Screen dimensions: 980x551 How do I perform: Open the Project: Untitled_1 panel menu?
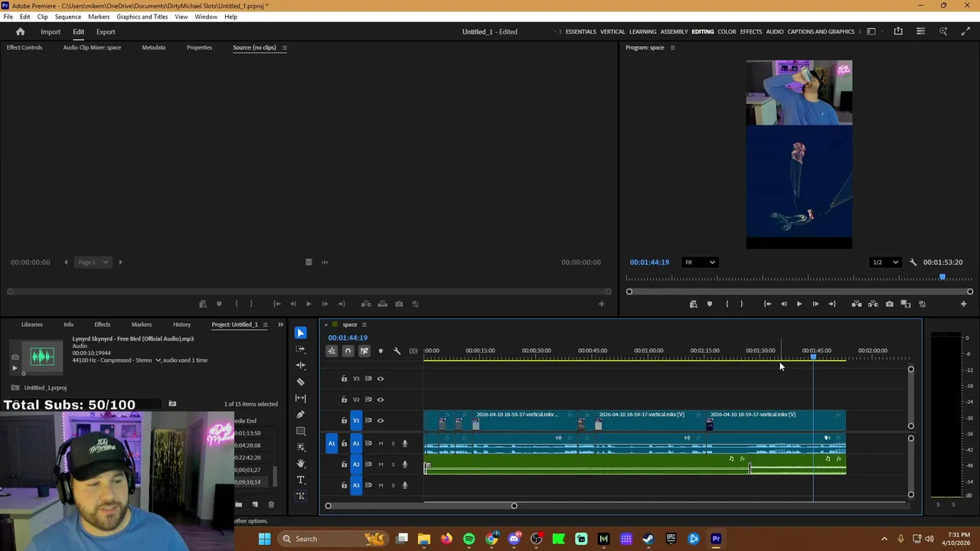tap(265, 324)
